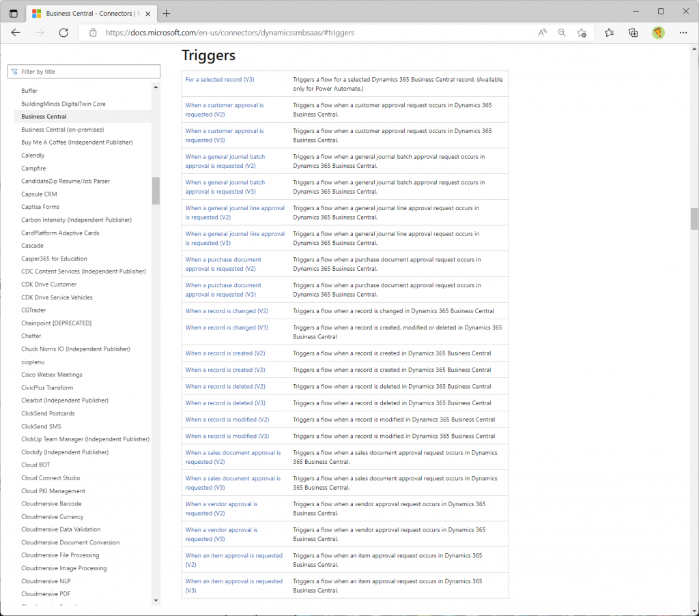Click sidebar list scroll-down arrow

tap(156, 600)
